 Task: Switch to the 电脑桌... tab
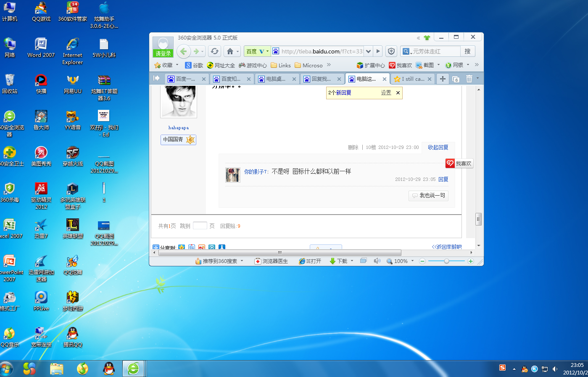(x=274, y=79)
